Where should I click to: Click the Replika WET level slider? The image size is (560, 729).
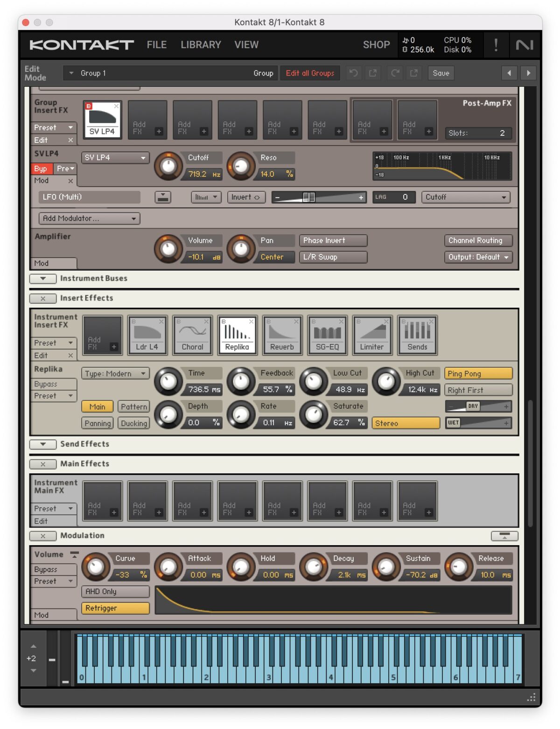coord(478,423)
